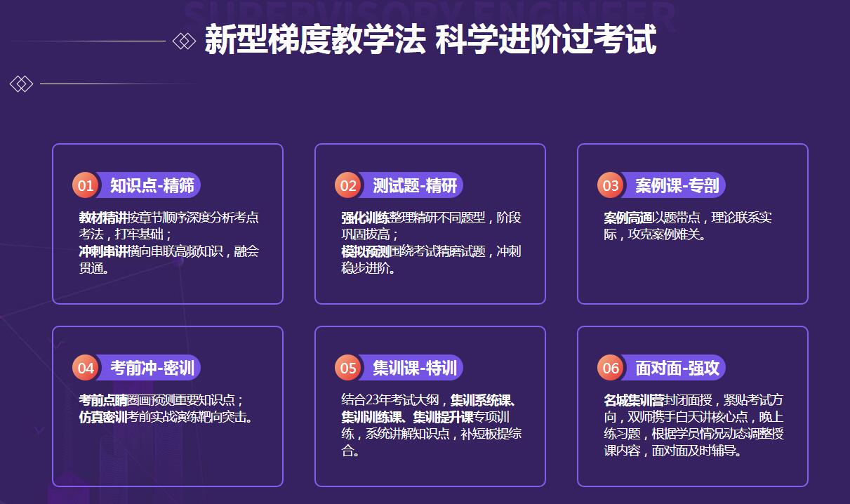Select the orange 05 number badge
Viewport: 850px width, 504px height.
tap(348, 368)
